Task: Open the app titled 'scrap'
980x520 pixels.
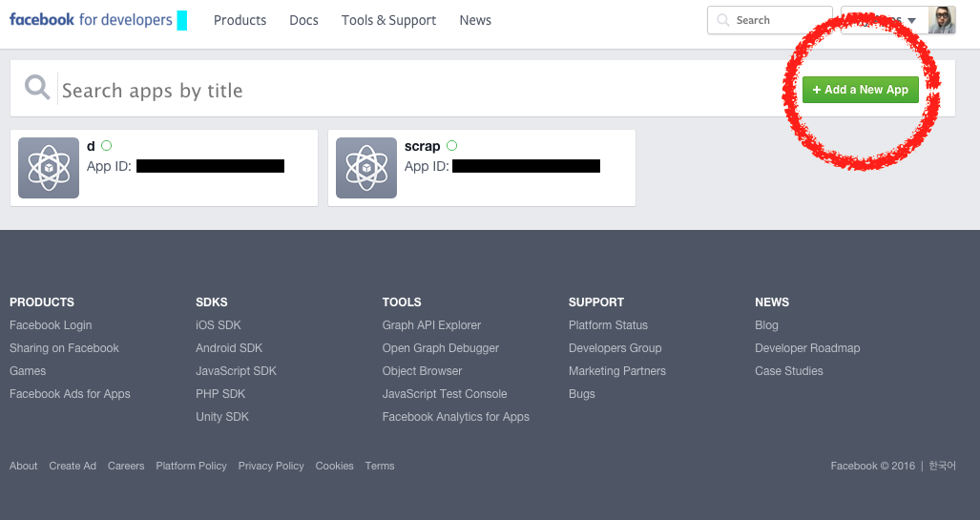Action: pyautogui.click(x=422, y=146)
